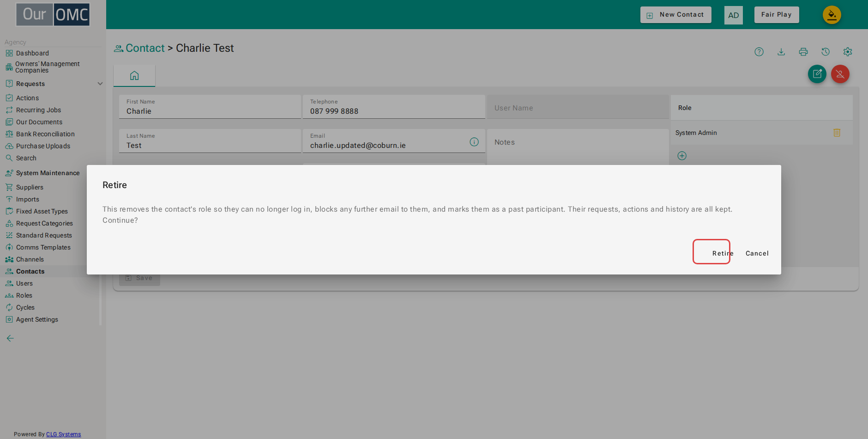The image size is (868, 439).
Task: Click the New Contact button
Action: 675,15
